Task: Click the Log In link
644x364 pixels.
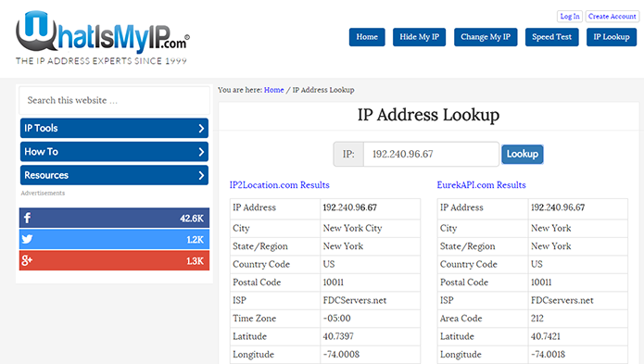Action: point(570,17)
